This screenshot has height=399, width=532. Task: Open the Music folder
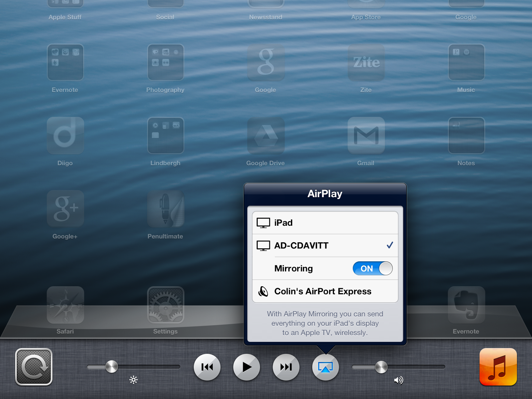click(466, 62)
